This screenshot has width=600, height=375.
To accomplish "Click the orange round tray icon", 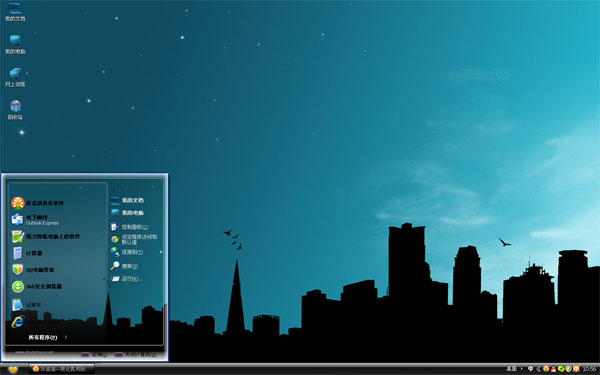I will coord(546,369).
